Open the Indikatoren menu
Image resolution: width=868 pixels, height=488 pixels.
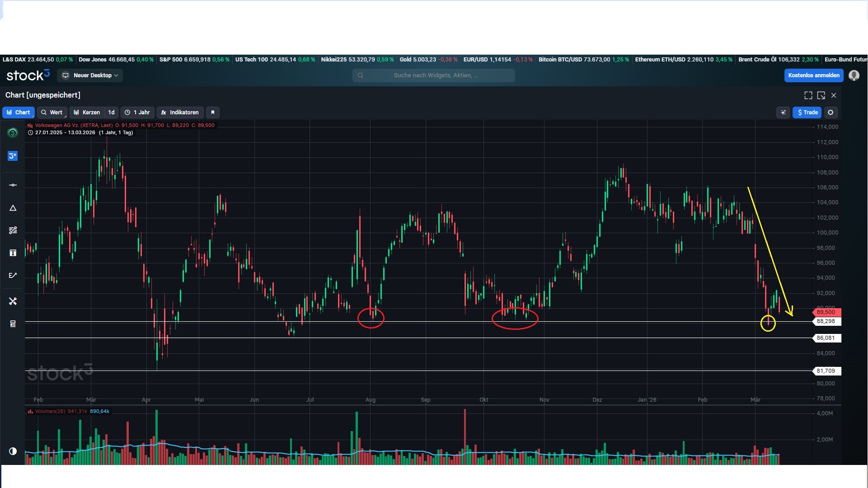tap(180, 113)
